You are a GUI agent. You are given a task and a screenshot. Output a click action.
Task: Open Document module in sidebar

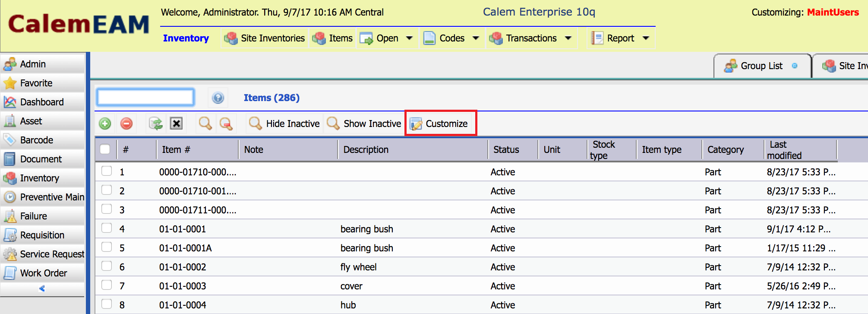(x=42, y=159)
